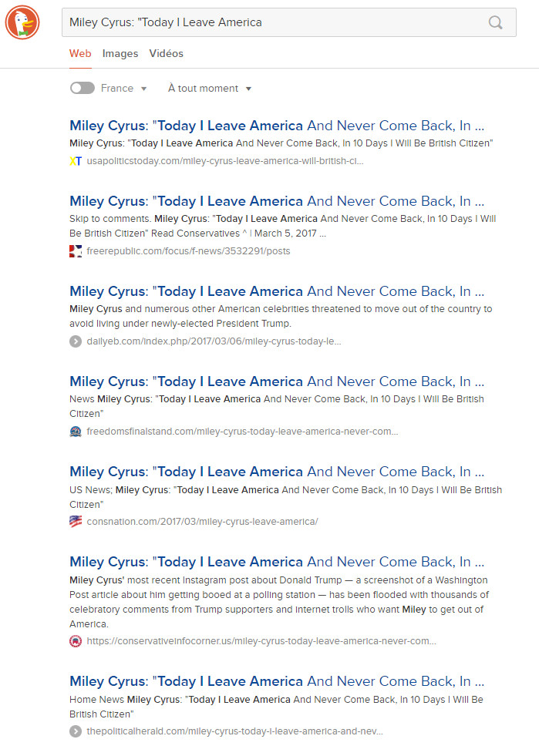Open the freerepublic.com result headline
The width and height of the screenshot is (539, 756).
(x=277, y=201)
